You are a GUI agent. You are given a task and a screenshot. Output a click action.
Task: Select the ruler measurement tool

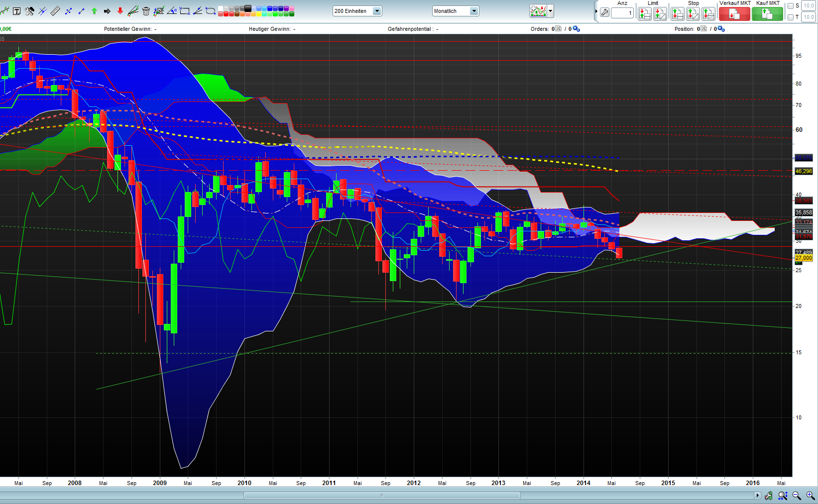pyautogui.click(x=55, y=11)
